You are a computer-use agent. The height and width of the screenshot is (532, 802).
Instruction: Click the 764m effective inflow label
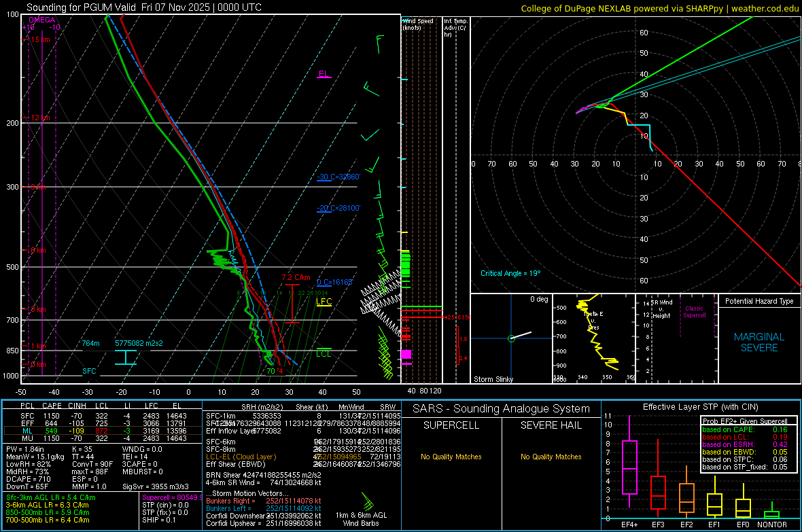[x=90, y=343]
